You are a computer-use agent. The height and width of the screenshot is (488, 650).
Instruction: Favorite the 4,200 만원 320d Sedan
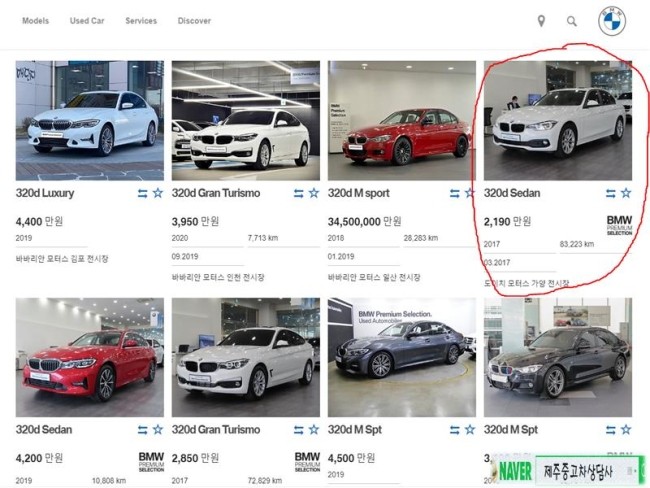click(158, 430)
